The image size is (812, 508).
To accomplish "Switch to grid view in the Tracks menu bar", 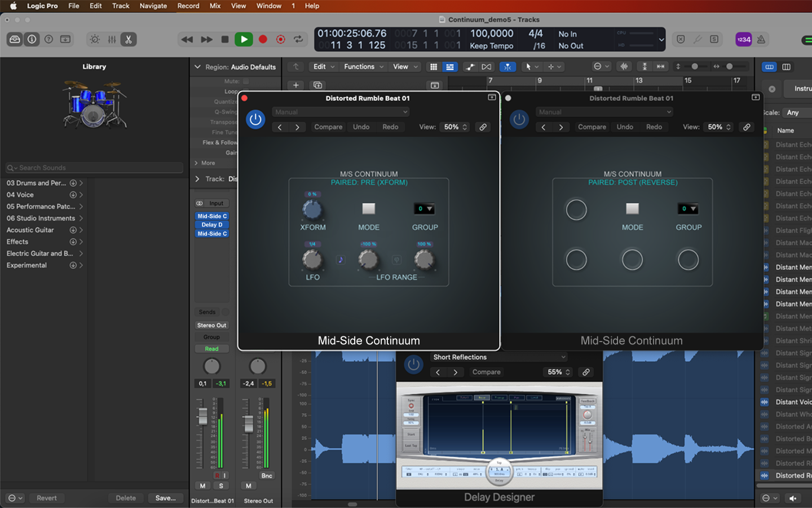I will click(x=434, y=67).
